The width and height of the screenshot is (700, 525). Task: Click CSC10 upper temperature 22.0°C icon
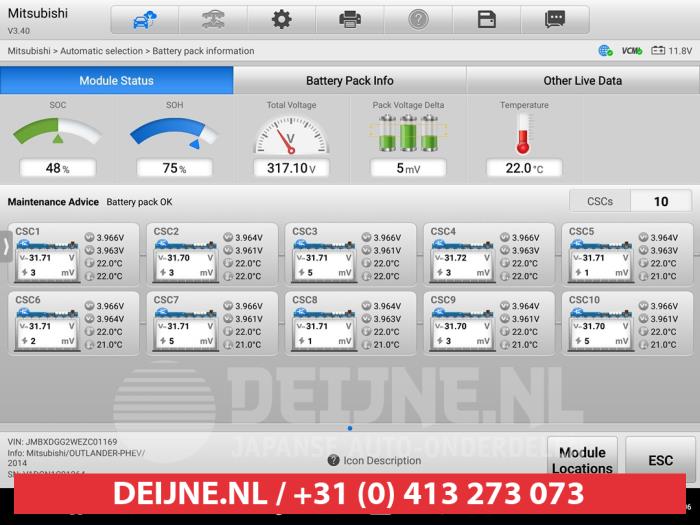coord(643,331)
